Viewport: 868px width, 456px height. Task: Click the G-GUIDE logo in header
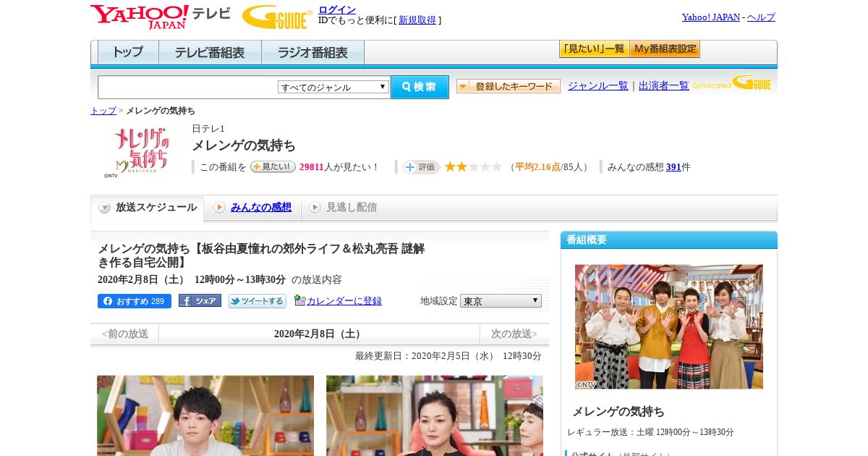point(277,17)
